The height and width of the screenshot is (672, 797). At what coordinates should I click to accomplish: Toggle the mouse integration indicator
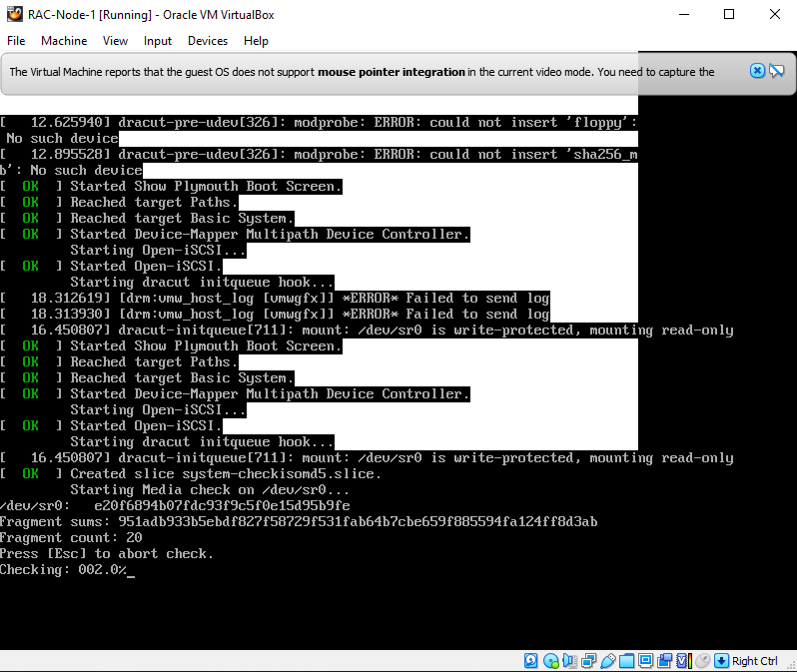click(x=702, y=661)
